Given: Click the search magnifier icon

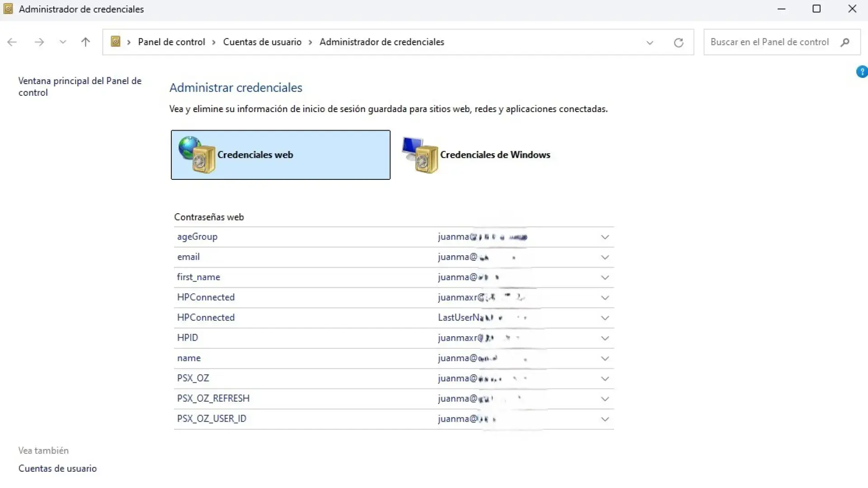Looking at the screenshot, I should click(x=844, y=42).
